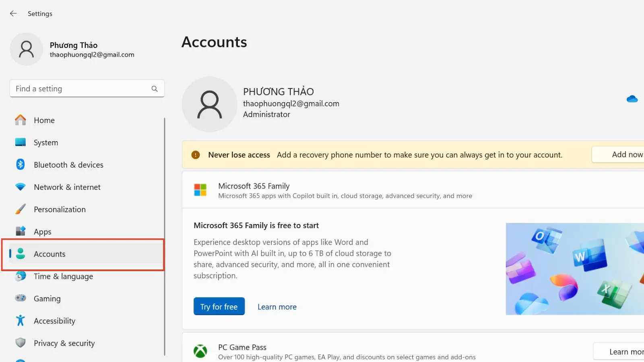Click the Phương Thảo profile picture

coord(26,49)
